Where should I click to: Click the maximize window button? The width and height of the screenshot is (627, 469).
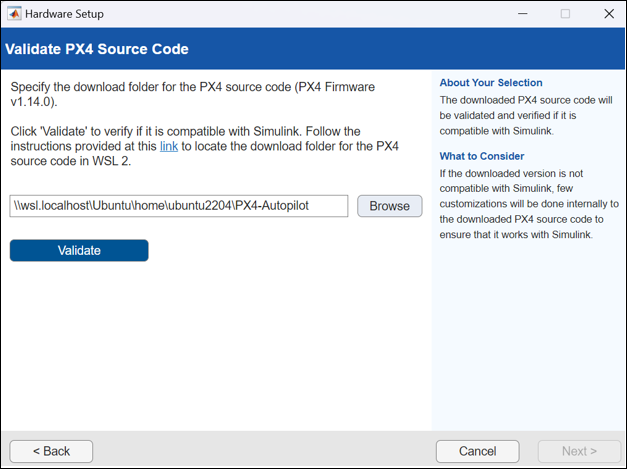[x=565, y=14]
